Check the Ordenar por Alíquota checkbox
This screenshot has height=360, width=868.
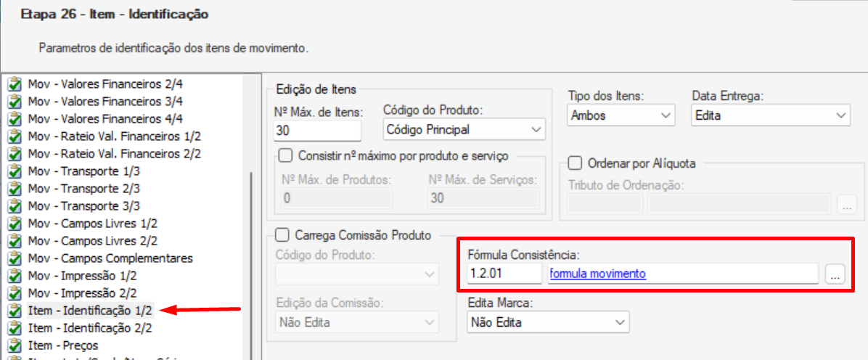pos(576,163)
